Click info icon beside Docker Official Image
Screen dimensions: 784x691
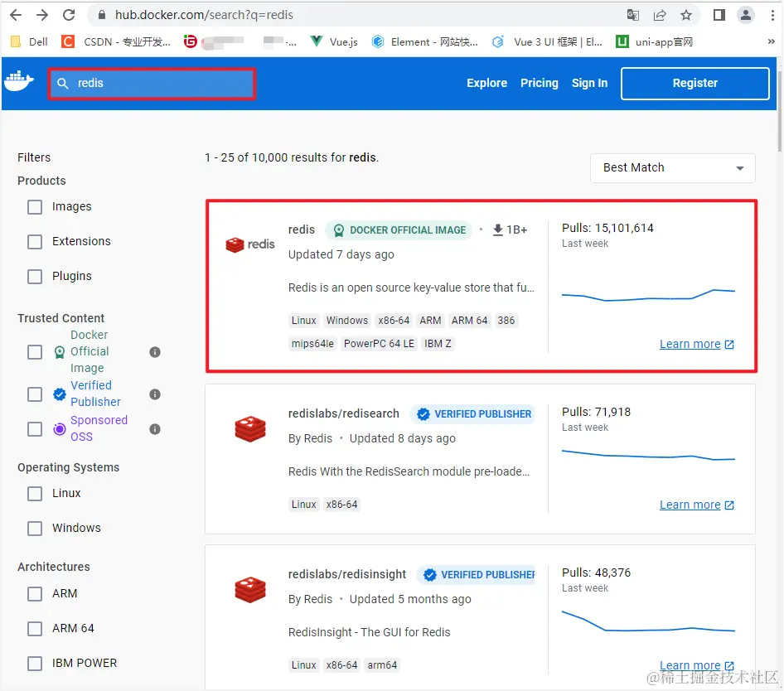pyautogui.click(x=155, y=352)
